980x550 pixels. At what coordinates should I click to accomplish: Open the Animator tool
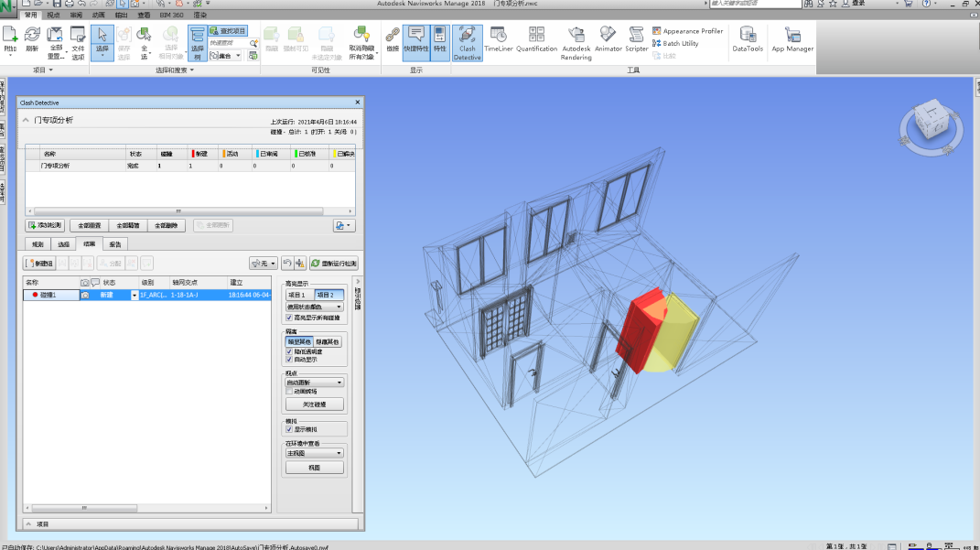click(608, 39)
